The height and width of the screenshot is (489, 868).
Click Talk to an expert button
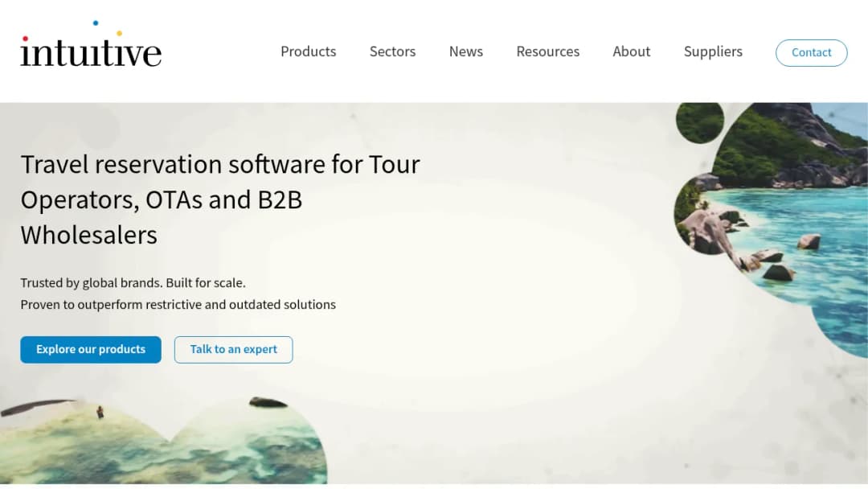[x=234, y=349]
